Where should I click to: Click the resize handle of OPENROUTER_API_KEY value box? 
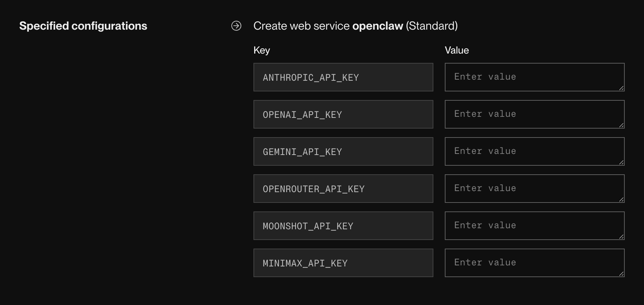[x=622, y=200]
